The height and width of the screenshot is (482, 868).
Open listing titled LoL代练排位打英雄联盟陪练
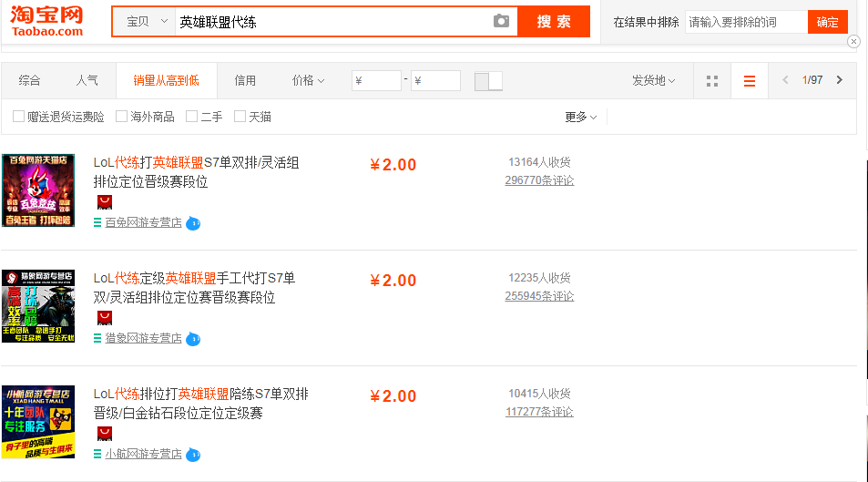coord(201,404)
